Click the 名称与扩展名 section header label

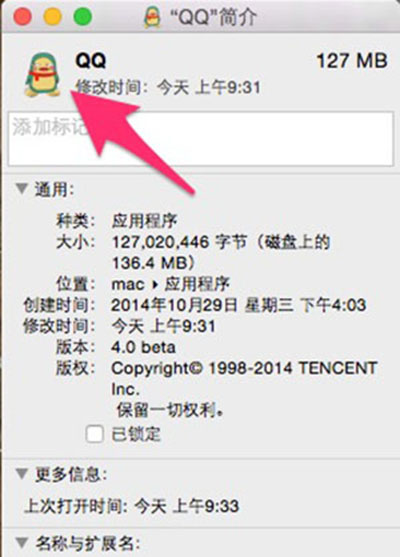(x=87, y=543)
